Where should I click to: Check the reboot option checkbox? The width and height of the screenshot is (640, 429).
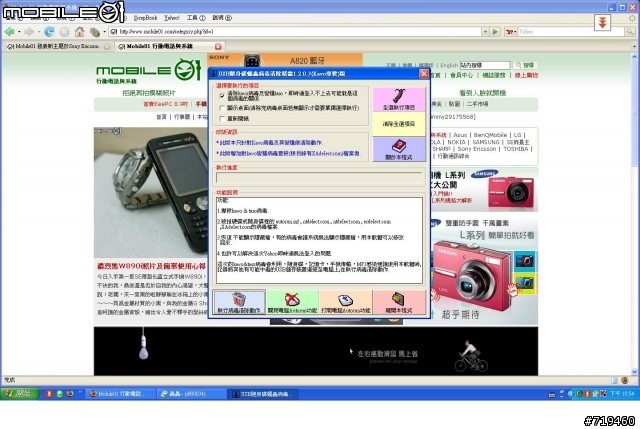[222, 119]
